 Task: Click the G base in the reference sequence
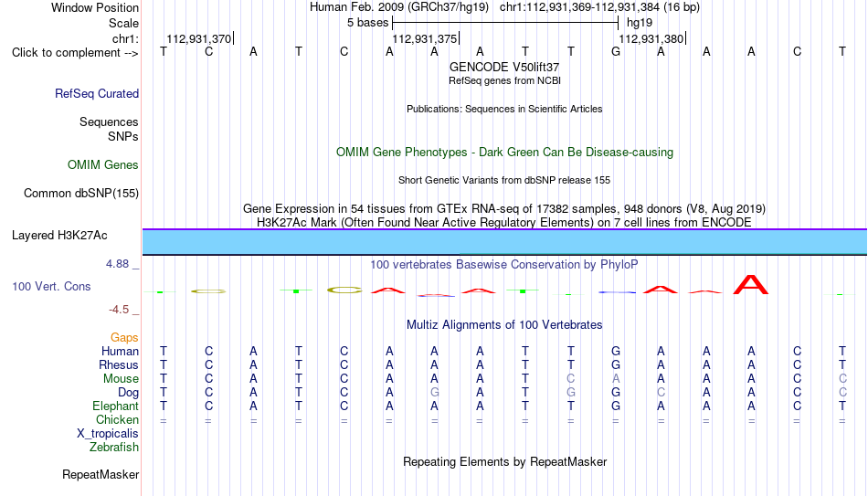tap(616, 52)
